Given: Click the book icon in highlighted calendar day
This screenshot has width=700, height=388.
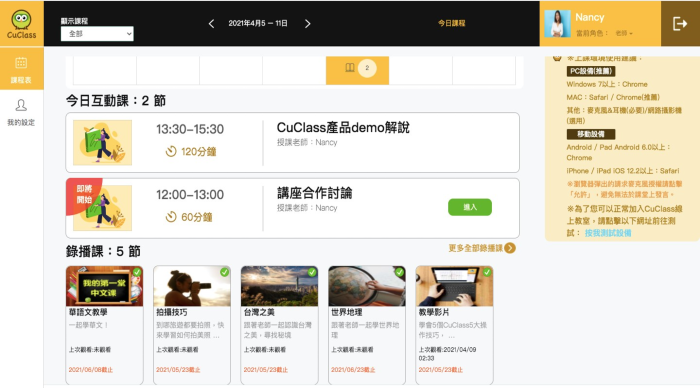Looking at the screenshot, I should pyautogui.click(x=350, y=68).
